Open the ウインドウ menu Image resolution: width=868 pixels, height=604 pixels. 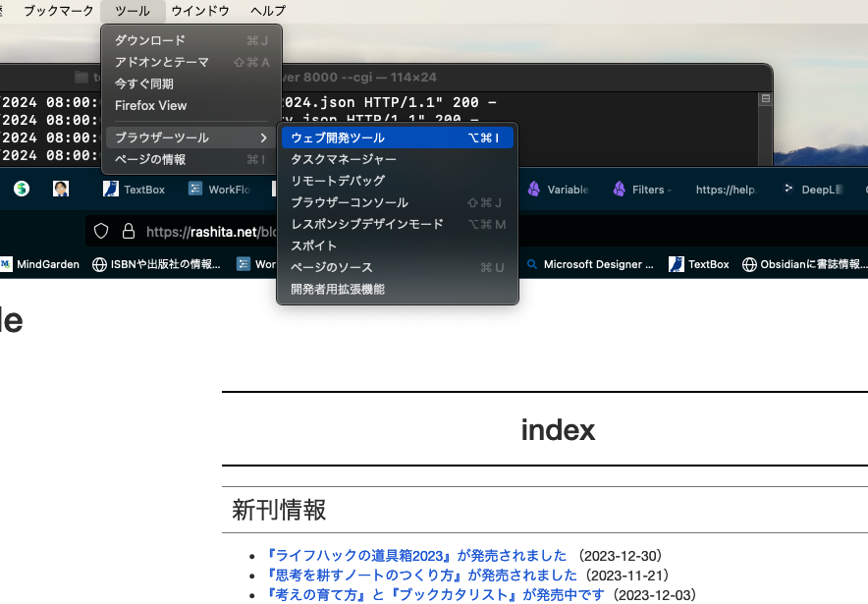[x=200, y=11]
